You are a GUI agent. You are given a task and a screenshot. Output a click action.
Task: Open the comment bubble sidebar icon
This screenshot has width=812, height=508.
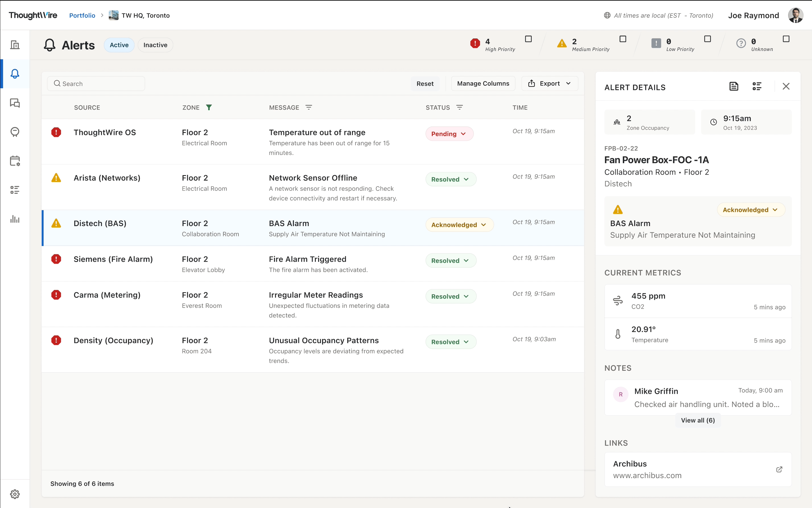15,132
